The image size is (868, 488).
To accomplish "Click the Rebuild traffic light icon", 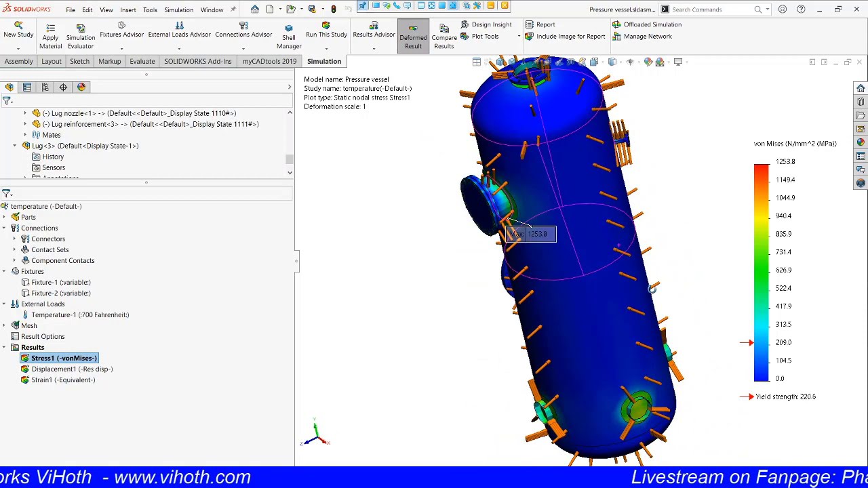I will click(333, 9).
